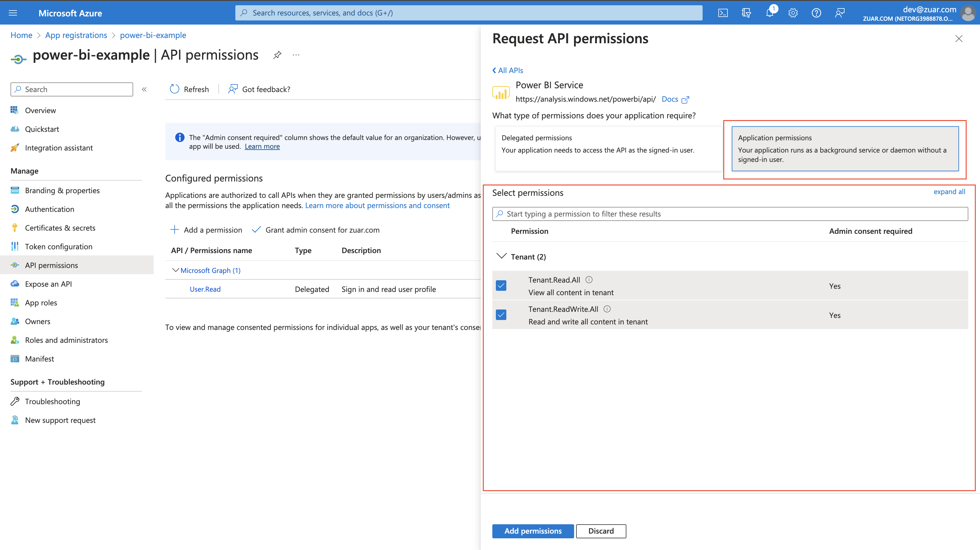Viewport: 980px width, 550px height.
Task: Open the Learn more link in the info banner
Action: coord(262,146)
